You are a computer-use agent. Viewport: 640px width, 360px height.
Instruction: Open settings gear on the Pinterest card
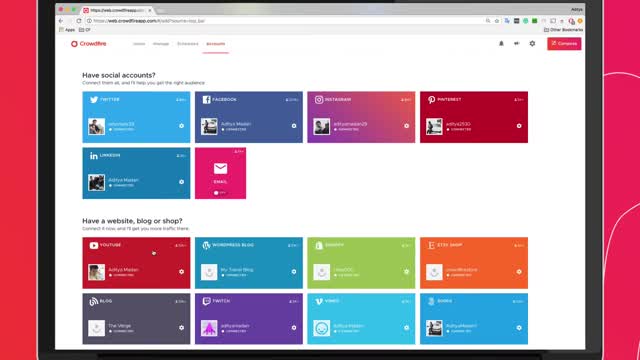pos(519,126)
